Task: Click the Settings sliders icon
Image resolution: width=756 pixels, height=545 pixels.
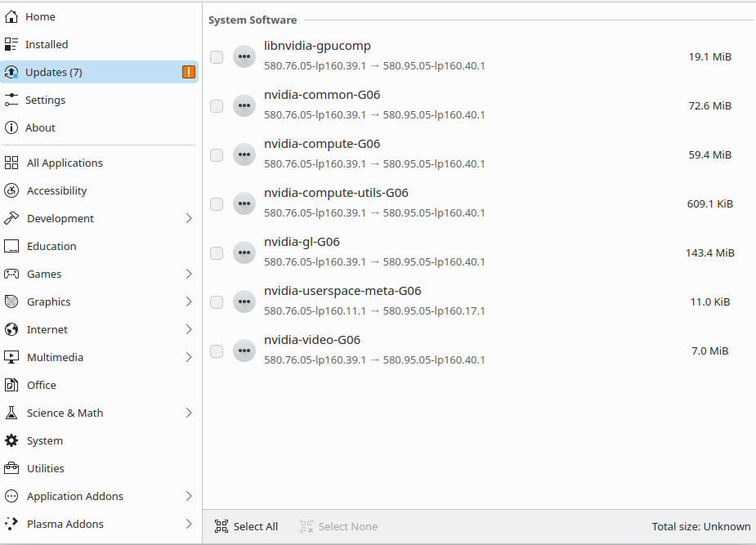Action: tap(11, 100)
